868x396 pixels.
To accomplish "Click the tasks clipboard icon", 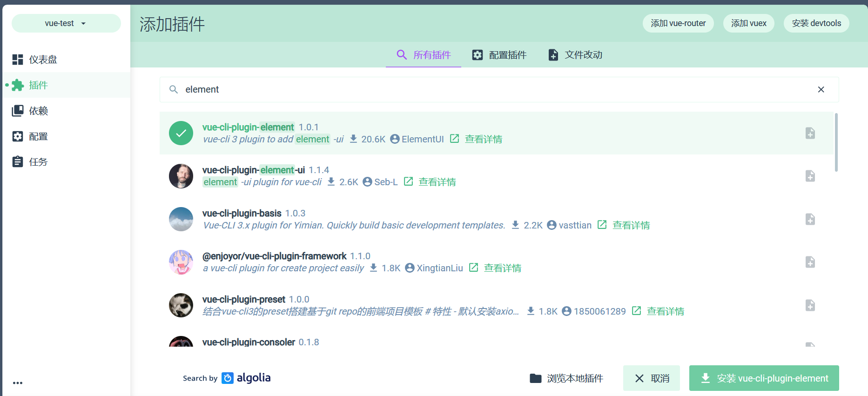I will pos(18,162).
